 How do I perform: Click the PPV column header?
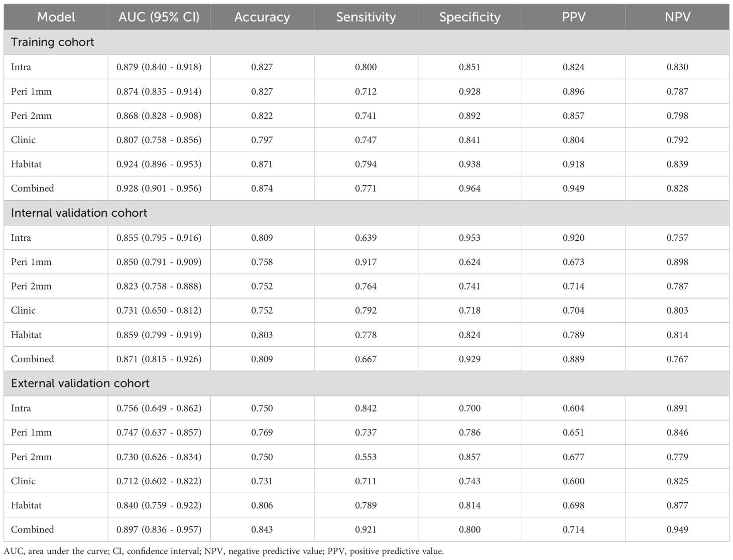tap(573, 17)
